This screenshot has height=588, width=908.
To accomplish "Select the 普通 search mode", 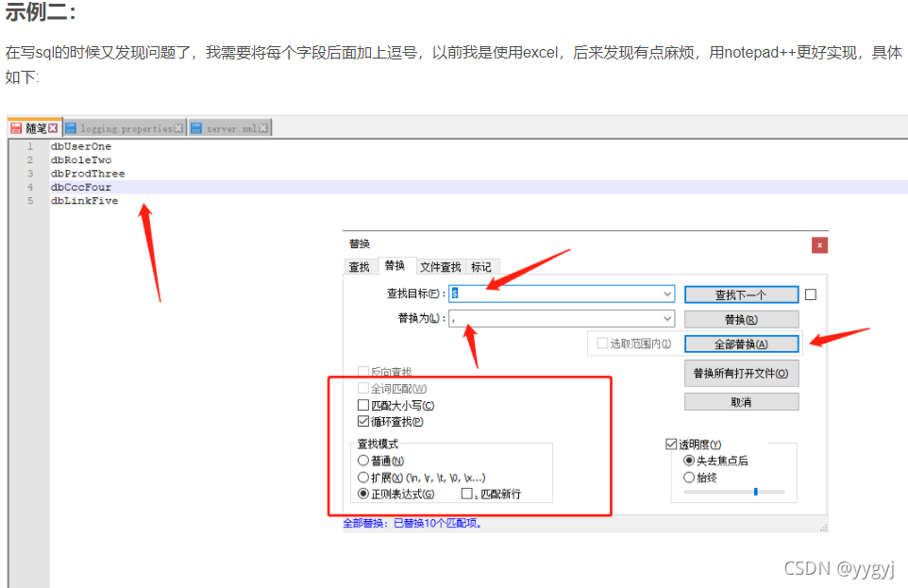I will (x=363, y=461).
